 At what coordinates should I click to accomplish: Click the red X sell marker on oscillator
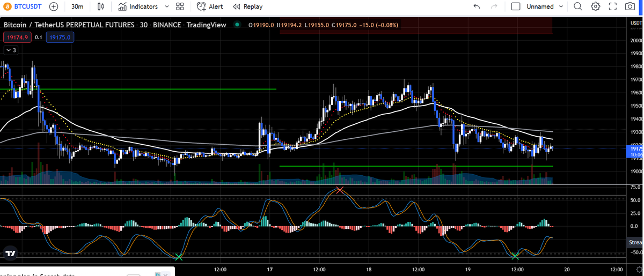[x=339, y=190]
